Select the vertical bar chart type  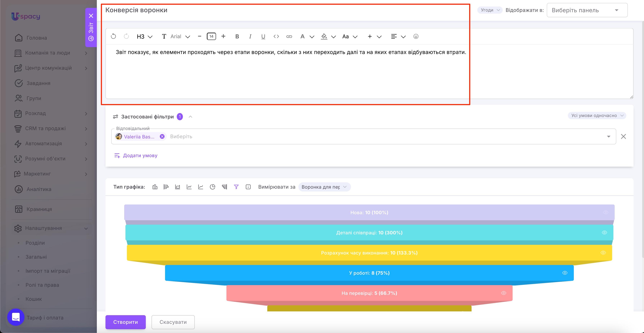155,187
